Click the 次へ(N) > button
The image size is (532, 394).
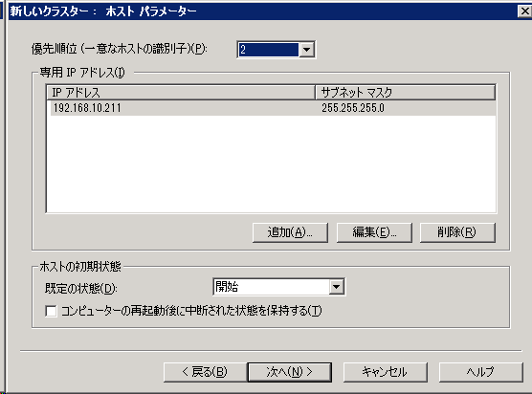coord(290,372)
